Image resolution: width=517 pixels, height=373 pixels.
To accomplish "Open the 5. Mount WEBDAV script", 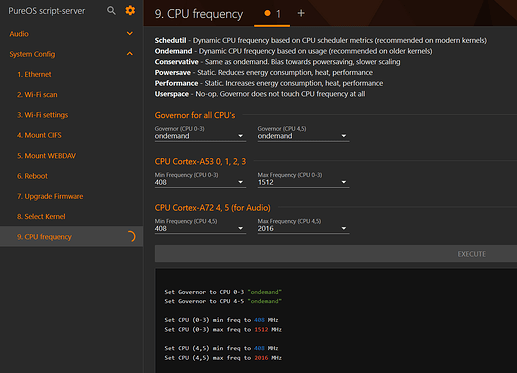I will [x=47, y=156].
